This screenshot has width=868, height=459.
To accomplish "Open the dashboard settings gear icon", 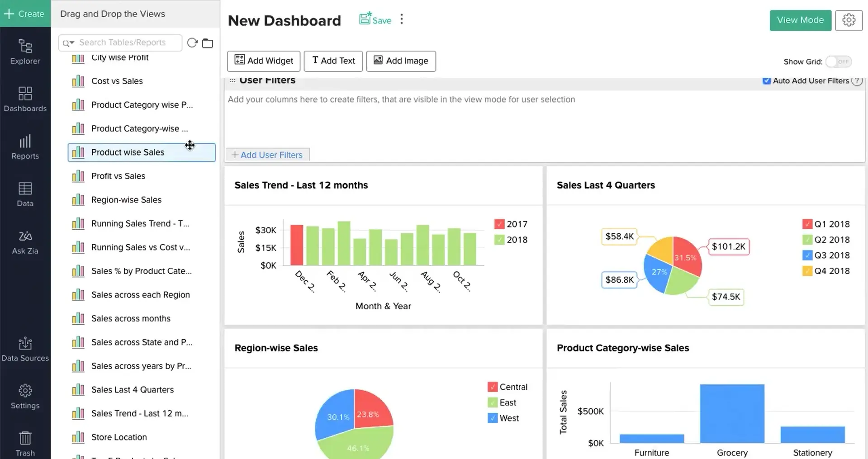I will (x=849, y=20).
